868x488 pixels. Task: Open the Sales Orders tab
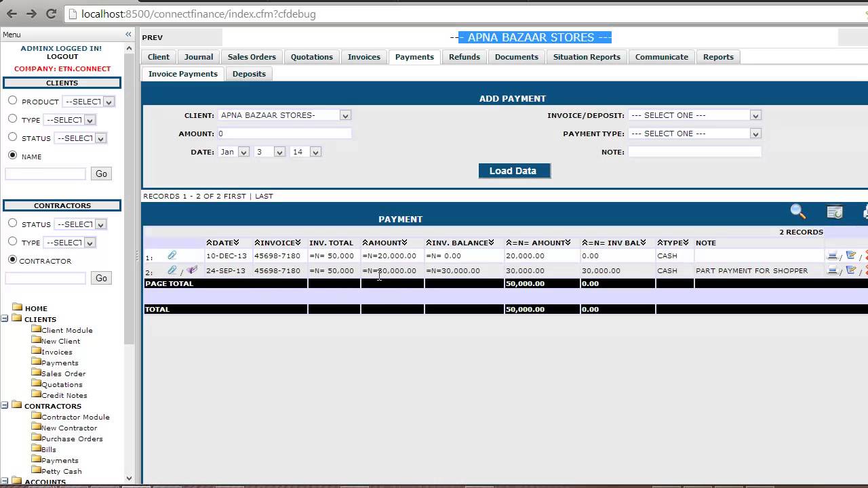pos(252,57)
